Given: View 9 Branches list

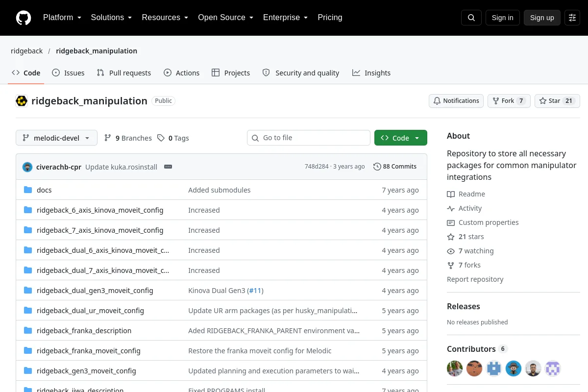Looking at the screenshot, I should (128, 138).
